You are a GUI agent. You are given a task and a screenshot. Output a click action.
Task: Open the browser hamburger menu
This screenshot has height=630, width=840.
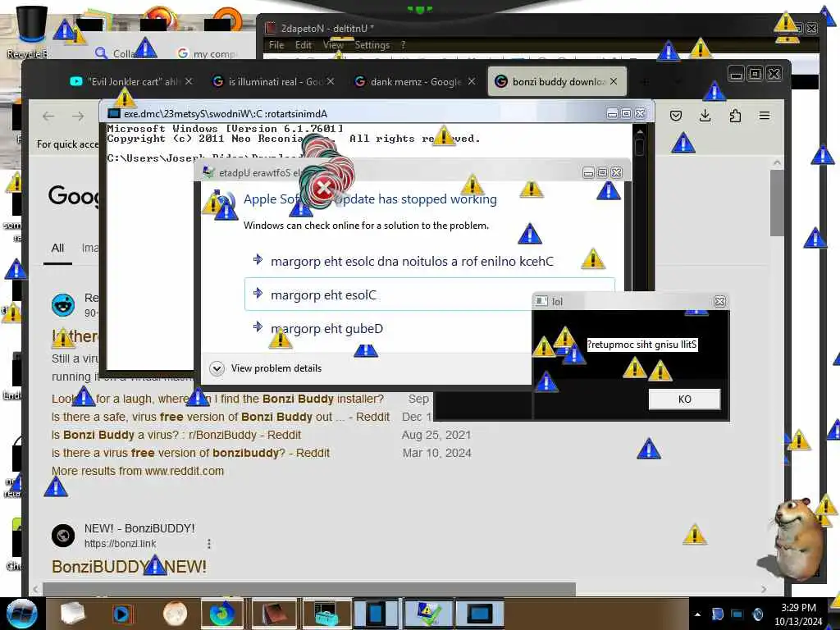click(x=765, y=116)
